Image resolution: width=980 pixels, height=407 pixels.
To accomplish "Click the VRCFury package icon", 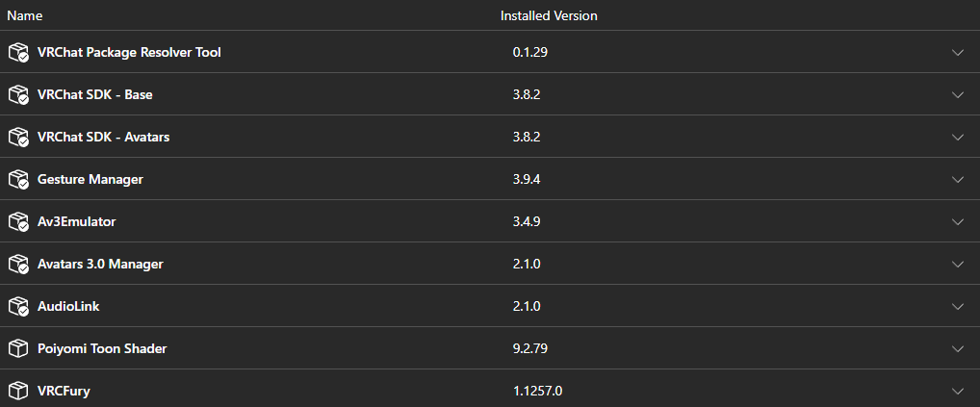I will (18, 391).
